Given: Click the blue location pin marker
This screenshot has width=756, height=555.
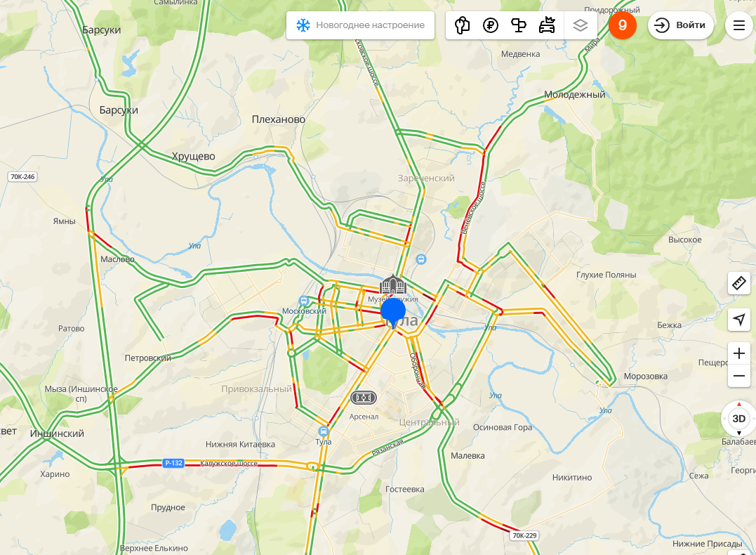Looking at the screenshot, I should pos(393,313).
